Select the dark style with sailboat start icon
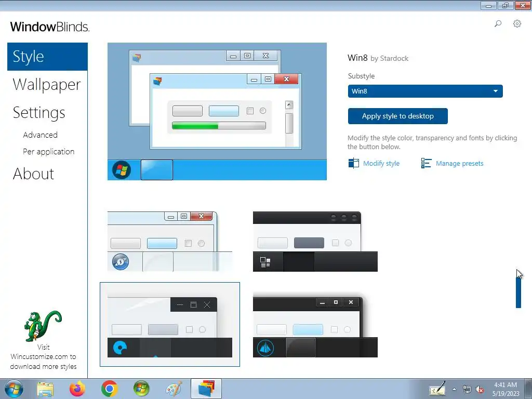The image size is (532, 399). pyautogui.click(x=315, y=327)
